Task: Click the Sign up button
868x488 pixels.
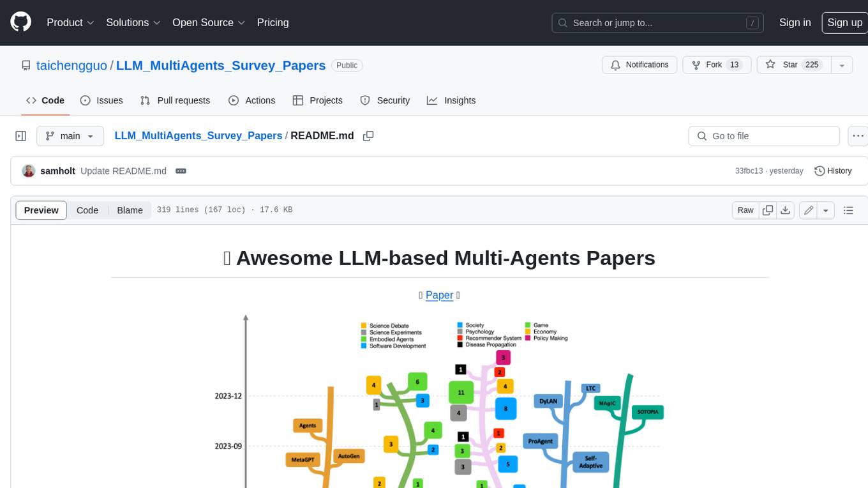Action: (x=844, y=22)
